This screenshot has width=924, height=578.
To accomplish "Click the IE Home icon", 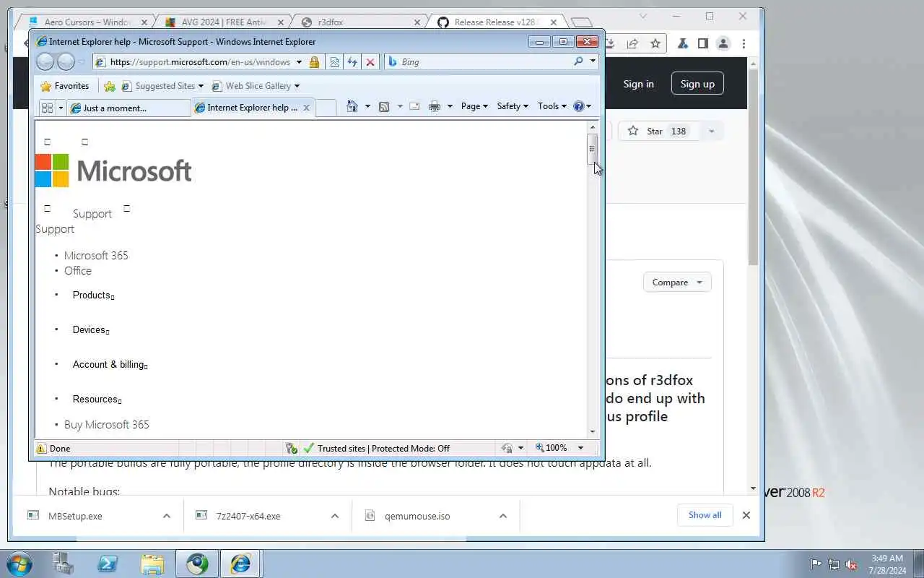I will [352, 106].
